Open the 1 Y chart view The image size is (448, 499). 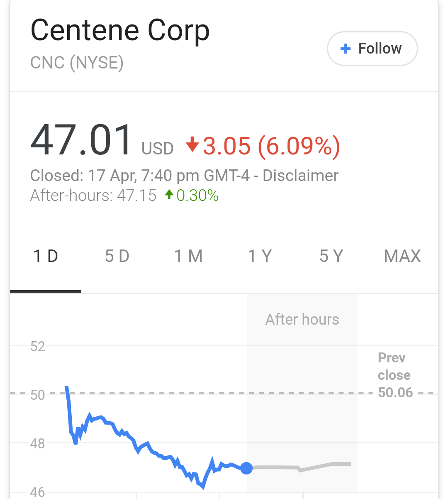260,256
